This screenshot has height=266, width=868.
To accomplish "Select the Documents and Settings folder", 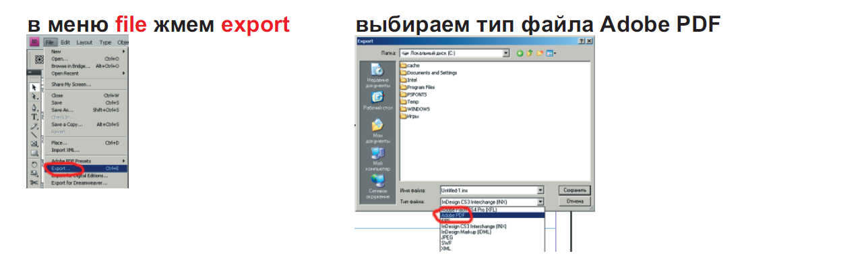I will click(429, 72).
